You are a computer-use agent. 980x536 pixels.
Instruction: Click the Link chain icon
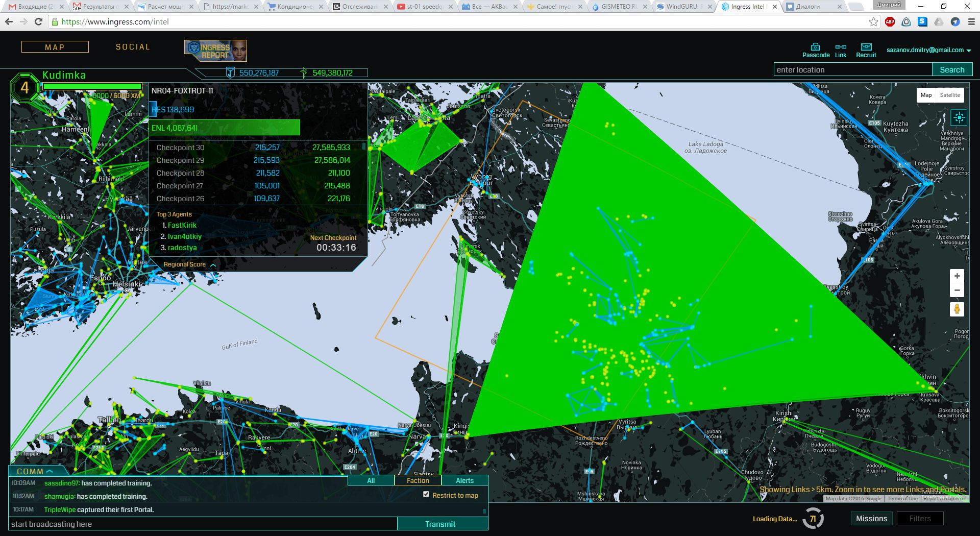coord(840,46)
